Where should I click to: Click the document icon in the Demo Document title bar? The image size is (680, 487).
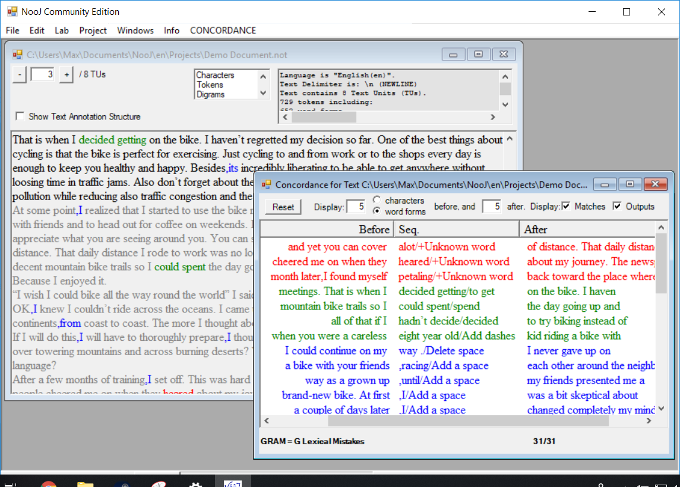[x=15, y=54]
